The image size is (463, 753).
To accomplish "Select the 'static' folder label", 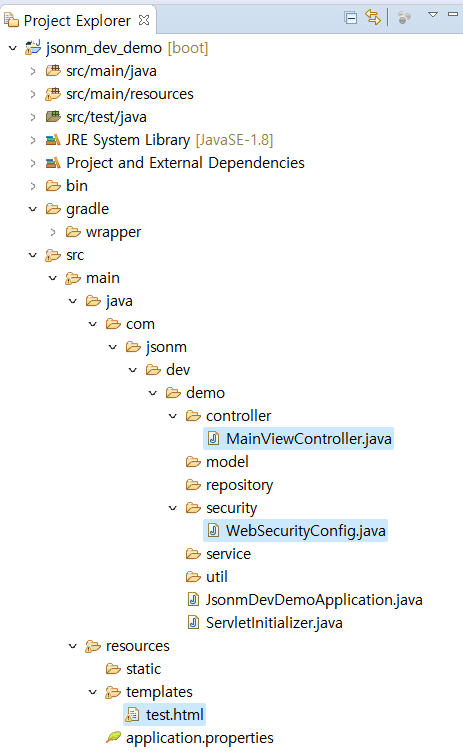I will 144,669.
